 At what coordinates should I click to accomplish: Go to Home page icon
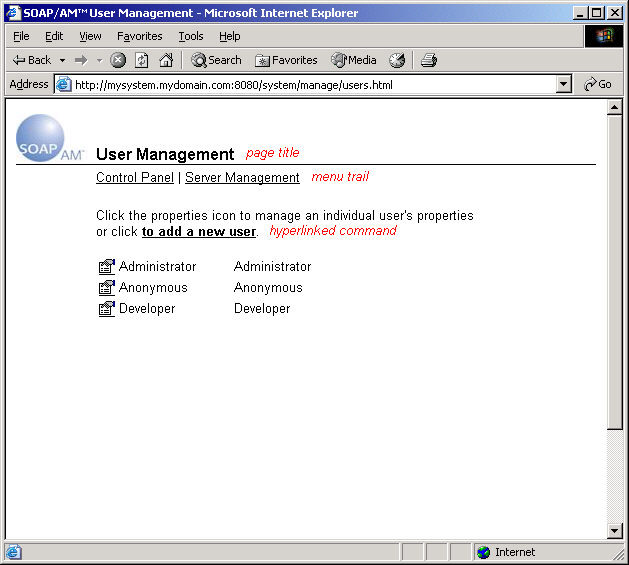(x=166, y=60)
